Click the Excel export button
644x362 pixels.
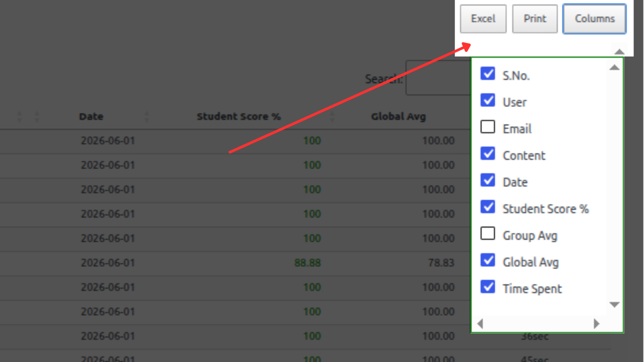point(483,19)
